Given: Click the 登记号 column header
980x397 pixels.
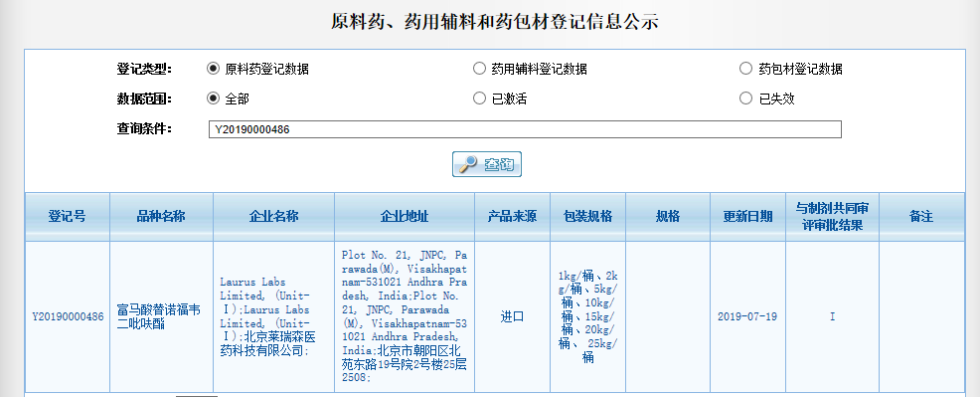Looking at the screenshot, I should click(x=68, y=217).
